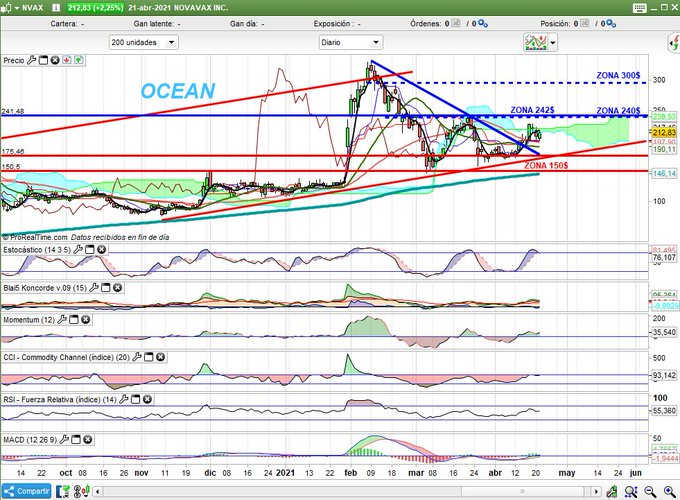The image size is (680, 500).
Task: Click the zoom fit magnifier icon
Action: pyautogui.click(x=631, y=491)
